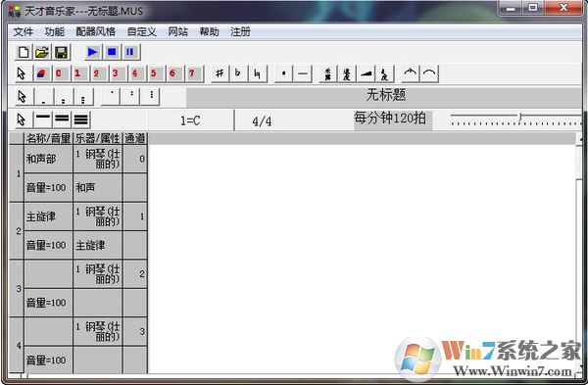Open the 注册 menu
The width and height of the screenshot is (588, 385).
240,32
